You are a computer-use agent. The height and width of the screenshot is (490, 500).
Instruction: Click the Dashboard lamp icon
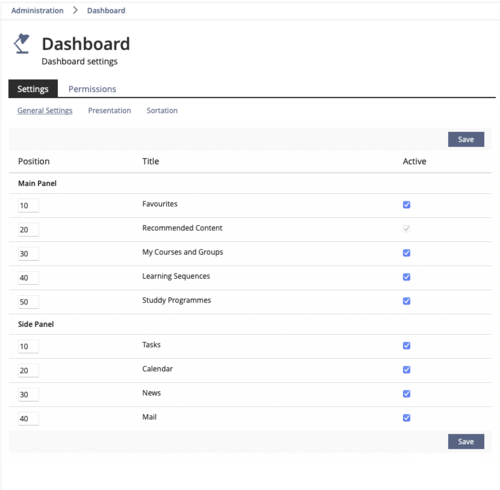(22, 44)
